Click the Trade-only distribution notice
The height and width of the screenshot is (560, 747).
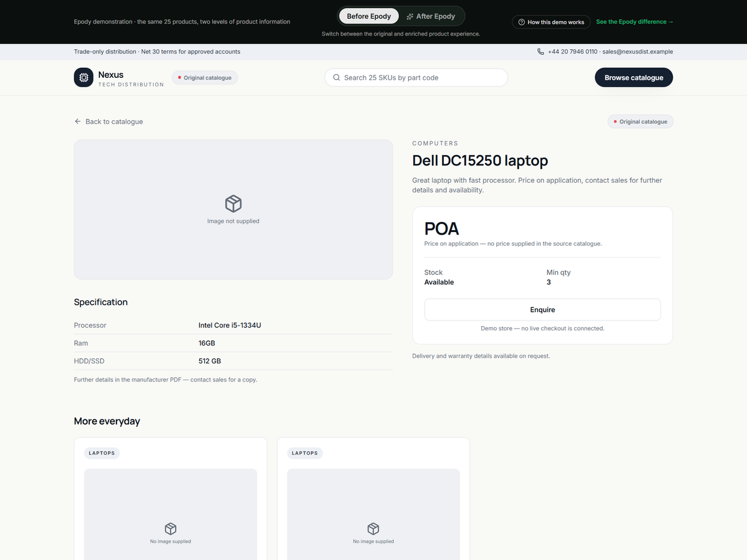pyautogui.click(x=157, y=52)
